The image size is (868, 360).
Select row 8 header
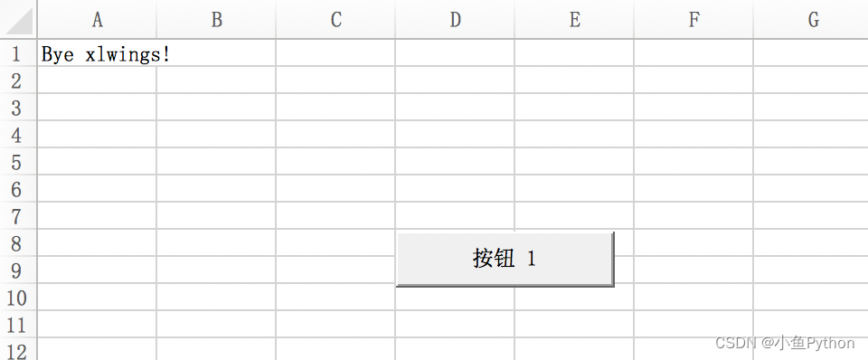click(x=18, y=243)
